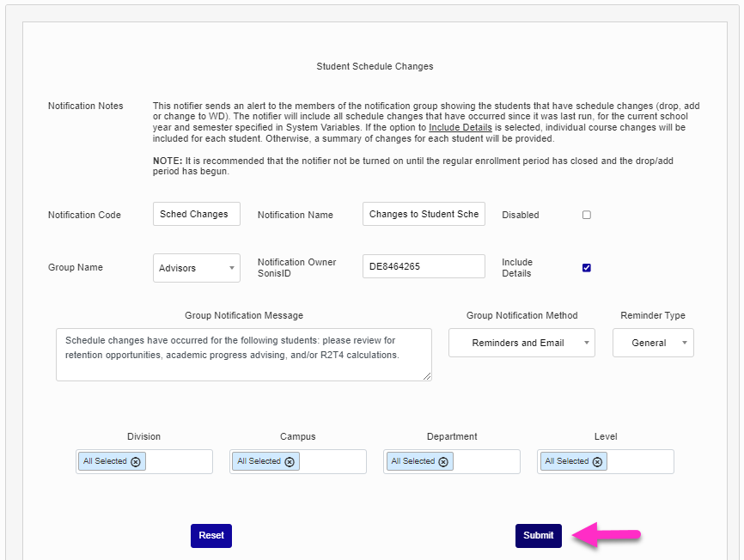Expand Group Notification Method dropdown
Viewport: 744px width, 560px height.
(x=521, y=343)
